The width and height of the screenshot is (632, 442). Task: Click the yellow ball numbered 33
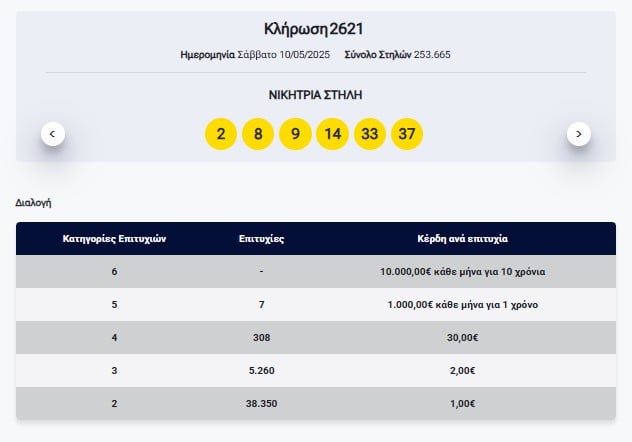370,134
